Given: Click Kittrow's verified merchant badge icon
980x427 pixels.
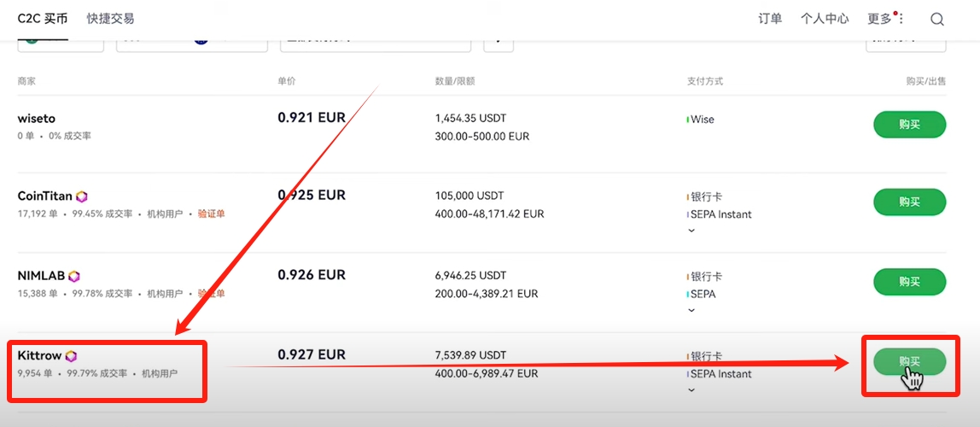Looking at the screenshot, I should pyautogui.click(x=71, y=356).
